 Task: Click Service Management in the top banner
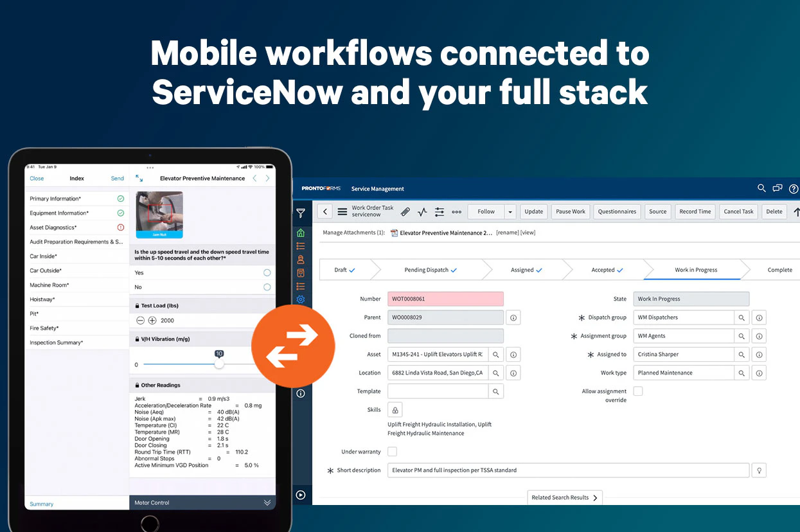point(377,189)
